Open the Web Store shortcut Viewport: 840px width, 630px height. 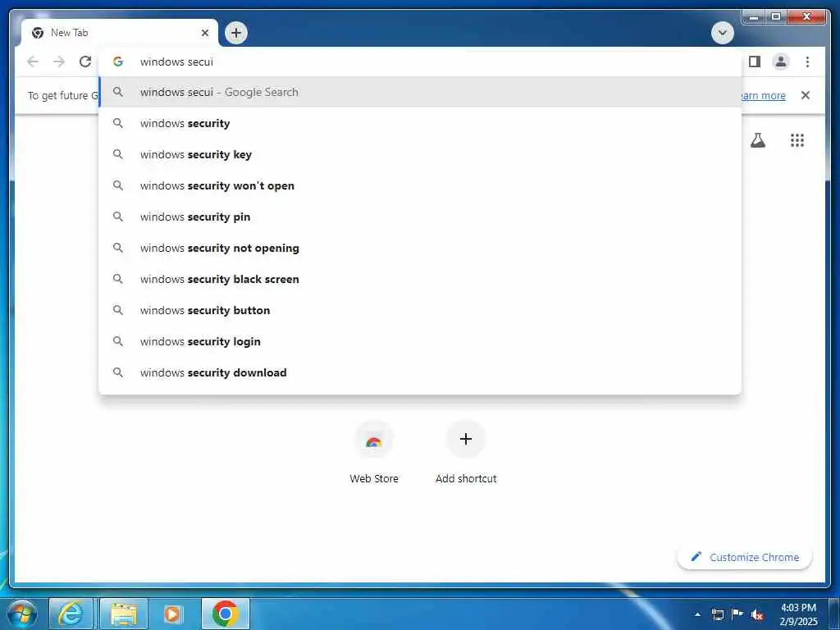tap(373, 453)
